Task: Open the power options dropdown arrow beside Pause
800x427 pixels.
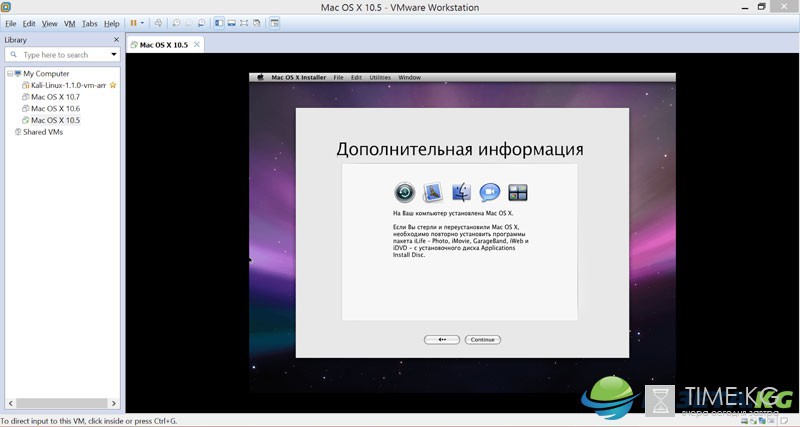Action: tap(142, 23)
